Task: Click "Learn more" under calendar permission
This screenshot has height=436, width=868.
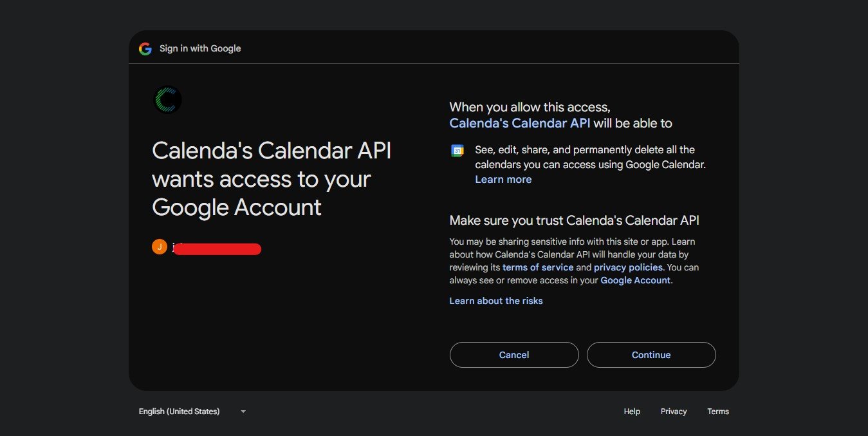Action: (x=503, y=180)
